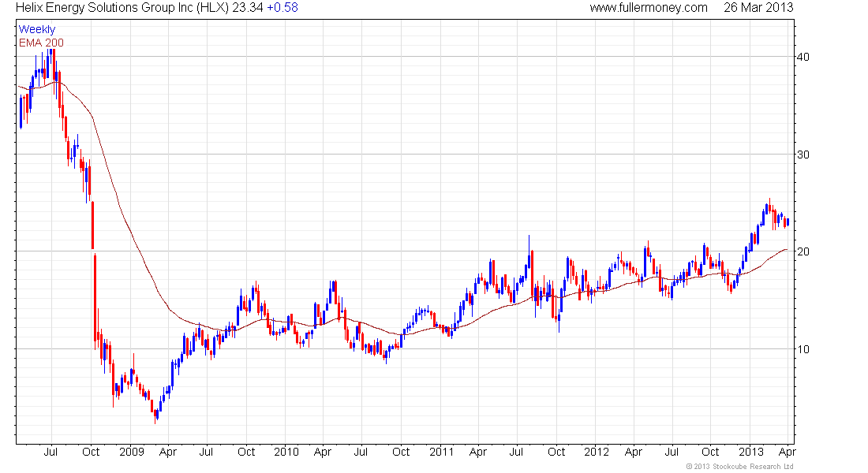Click the date 26 Mar 2013

[x=758, y=8]
